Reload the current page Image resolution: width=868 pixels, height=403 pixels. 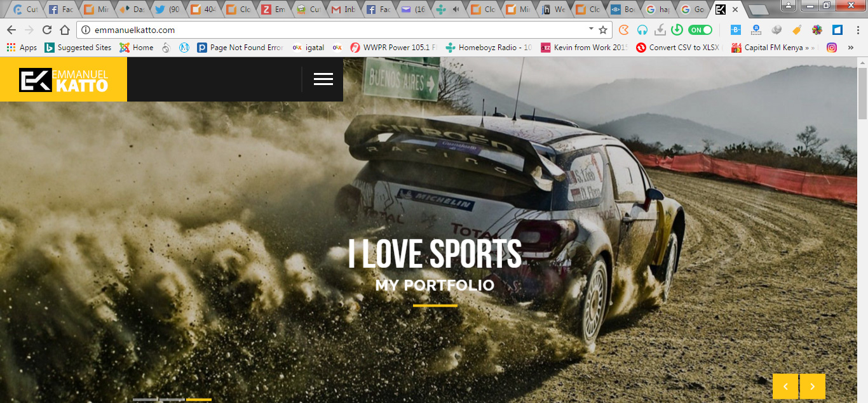47,30
